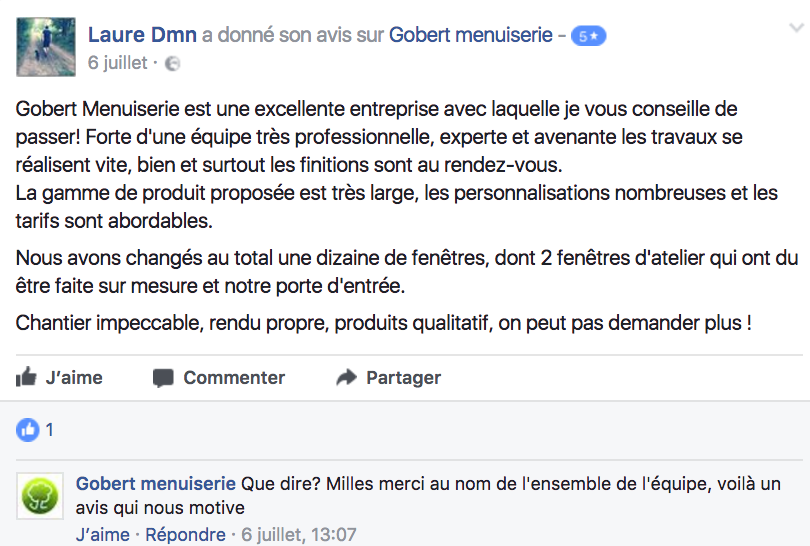Open Gobert menuiserie page link in the review header
810x546 pixels.
click(471, 36)
